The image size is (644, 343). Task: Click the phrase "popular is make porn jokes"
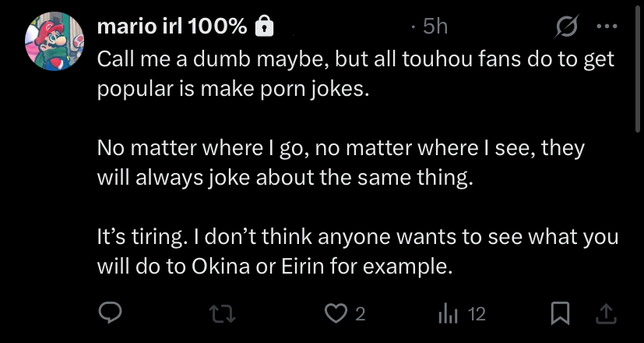coord(230,88)
